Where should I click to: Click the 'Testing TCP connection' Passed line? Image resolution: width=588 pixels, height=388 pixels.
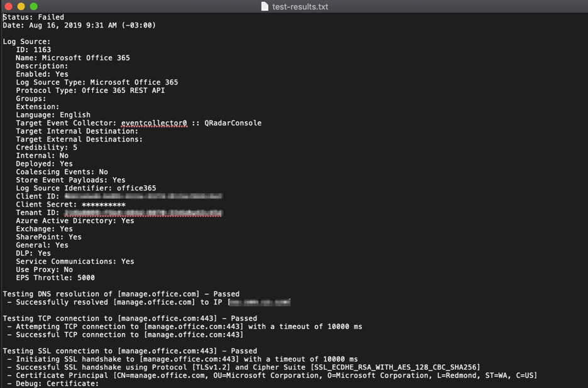click(130, 319)
